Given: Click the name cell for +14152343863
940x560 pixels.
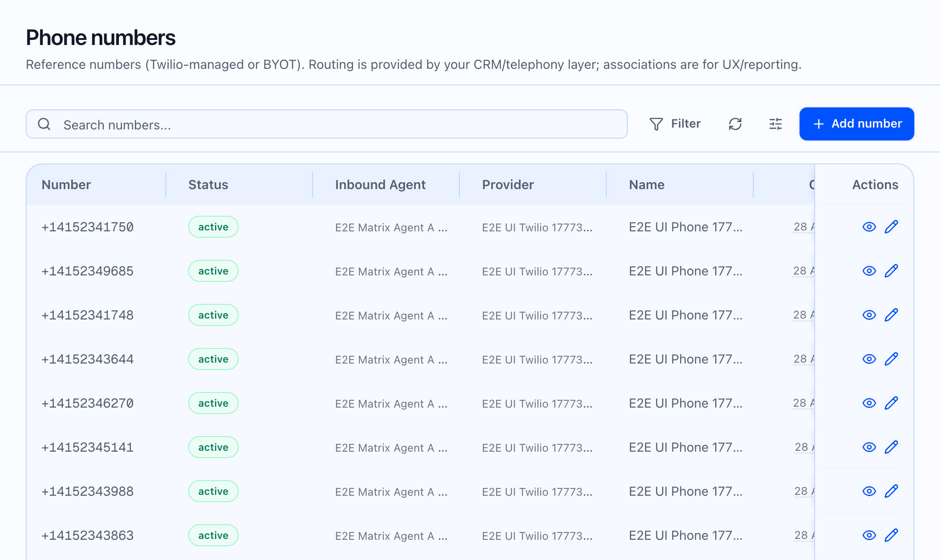Looking at the screenshot, I should coord(686,535).
